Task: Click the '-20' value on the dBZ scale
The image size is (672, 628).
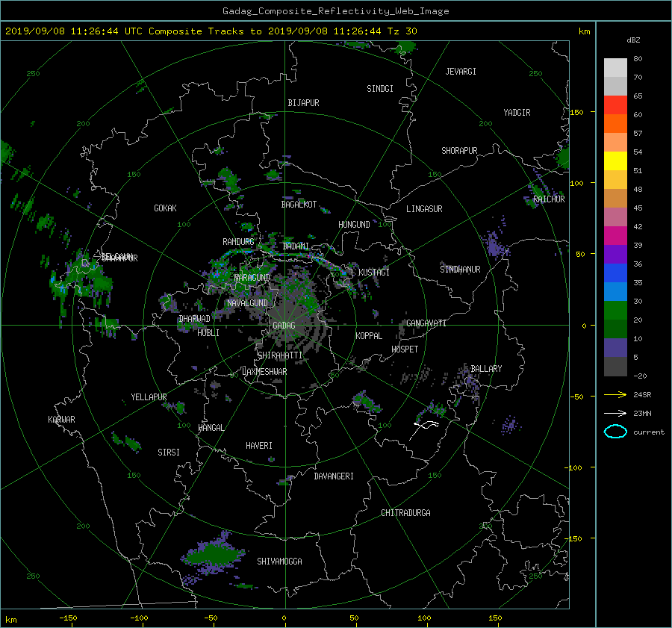Action: pos(640,376)
